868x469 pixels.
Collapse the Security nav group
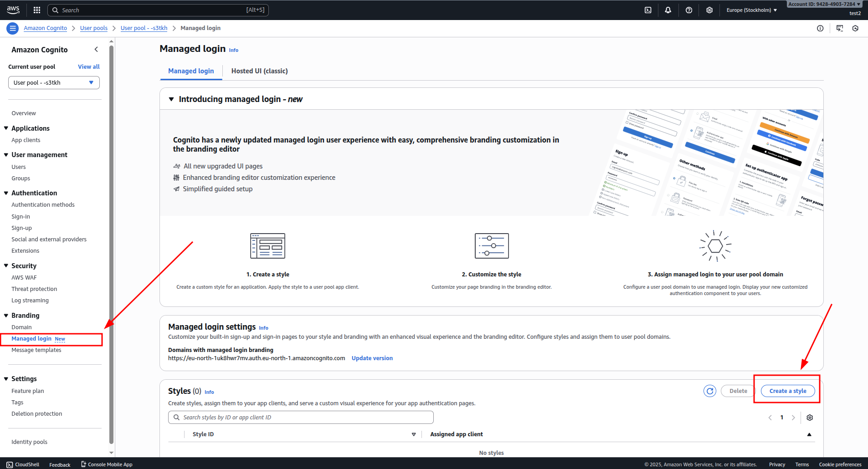6,266
